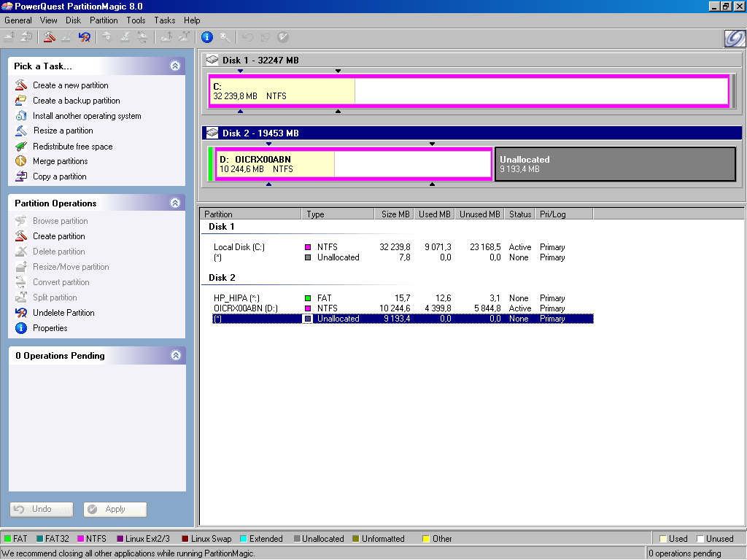747x560 pixels.
Task: Click the greyed Undo arrow toolbar icon
Action: click(248, 37)
